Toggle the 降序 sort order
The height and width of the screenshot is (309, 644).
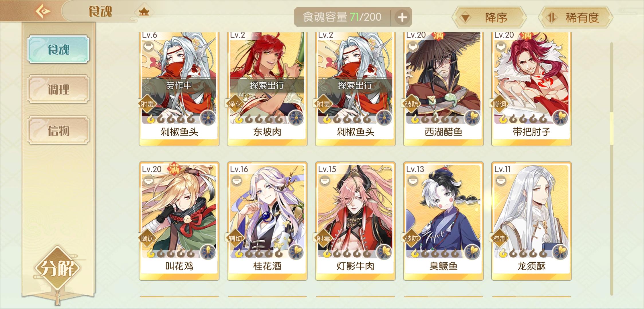(x=489, y=18)
